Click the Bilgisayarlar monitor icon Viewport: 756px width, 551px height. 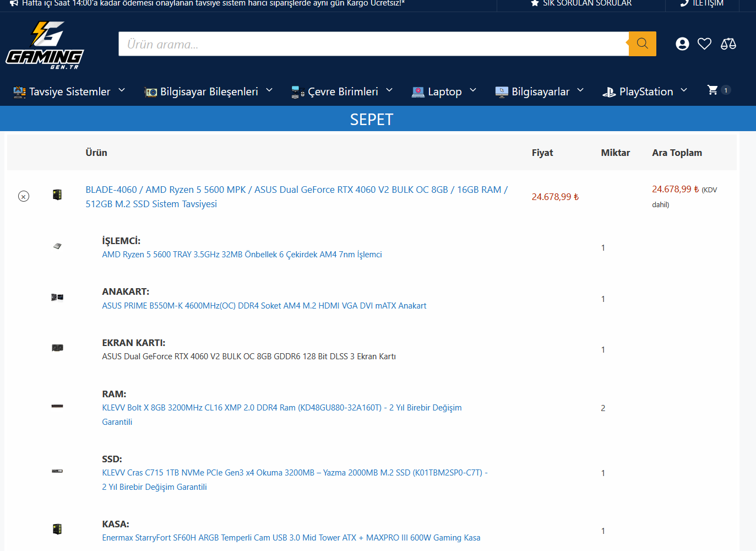502,92
